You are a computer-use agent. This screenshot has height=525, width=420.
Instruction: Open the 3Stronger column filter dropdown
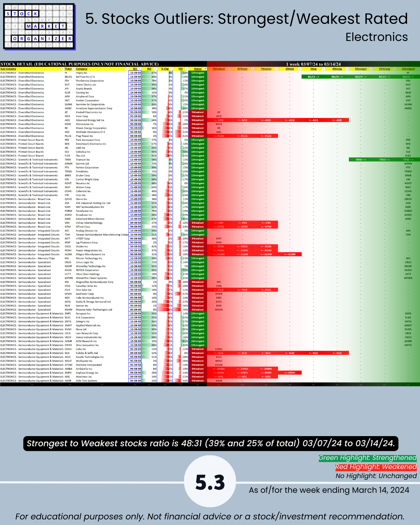[x=371, y=69]
